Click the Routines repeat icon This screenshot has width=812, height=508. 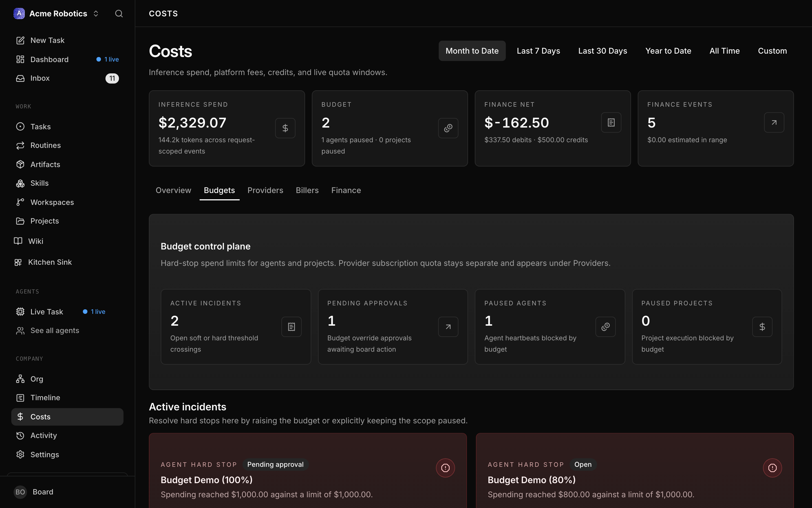point(20,145)
